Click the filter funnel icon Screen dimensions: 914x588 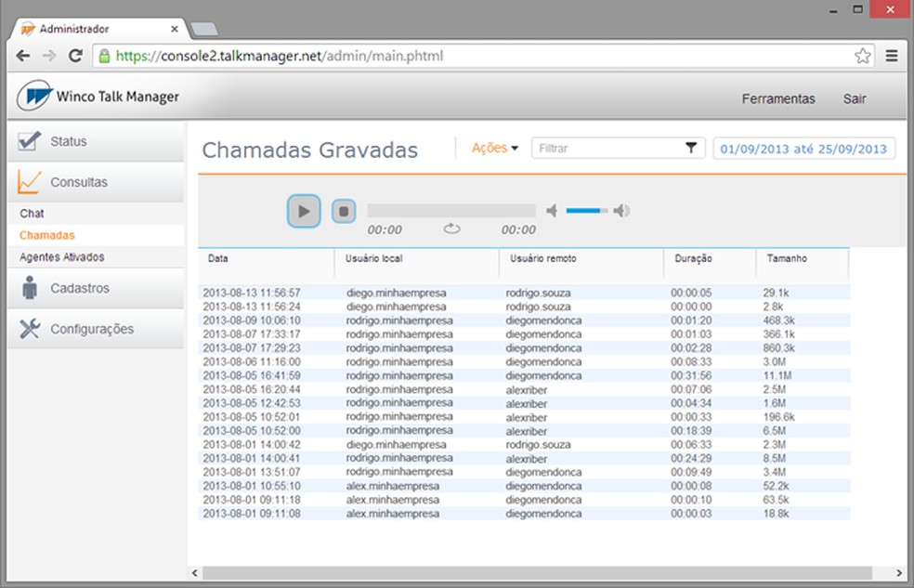pos(691,147)
